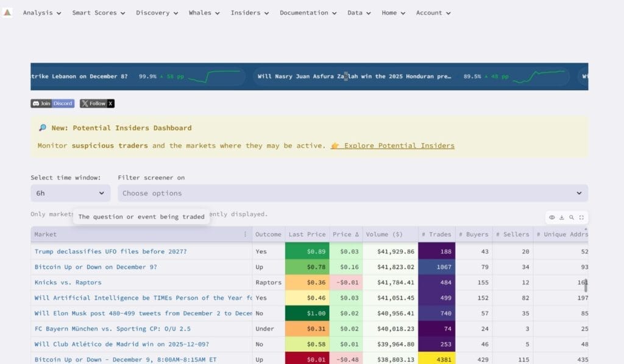Screen dimensions: 624x364
Task: Click the site logo icon in navbar
Action: (x=7, y=13)
